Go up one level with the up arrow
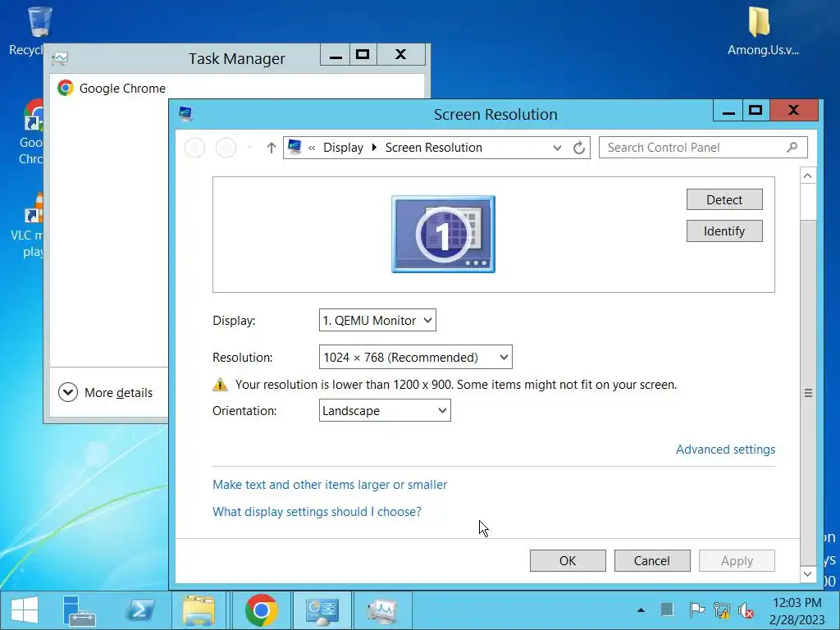Screen dimensions: 840x630 271,148
